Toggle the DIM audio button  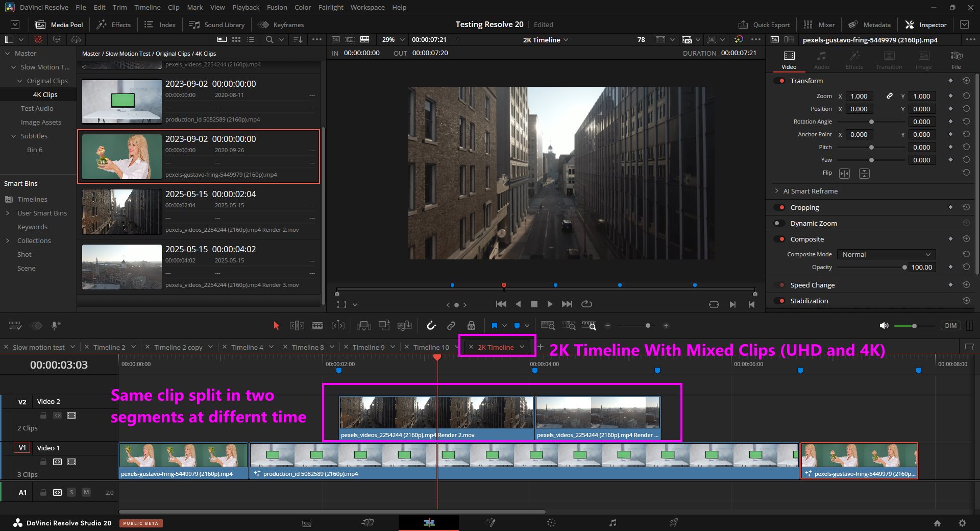(950, 326)
